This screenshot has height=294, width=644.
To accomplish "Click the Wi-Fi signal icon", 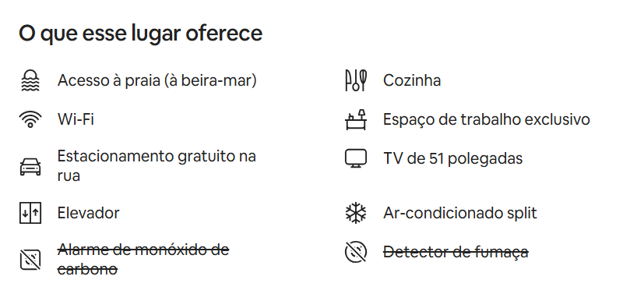I will click(x=30, y=119).
